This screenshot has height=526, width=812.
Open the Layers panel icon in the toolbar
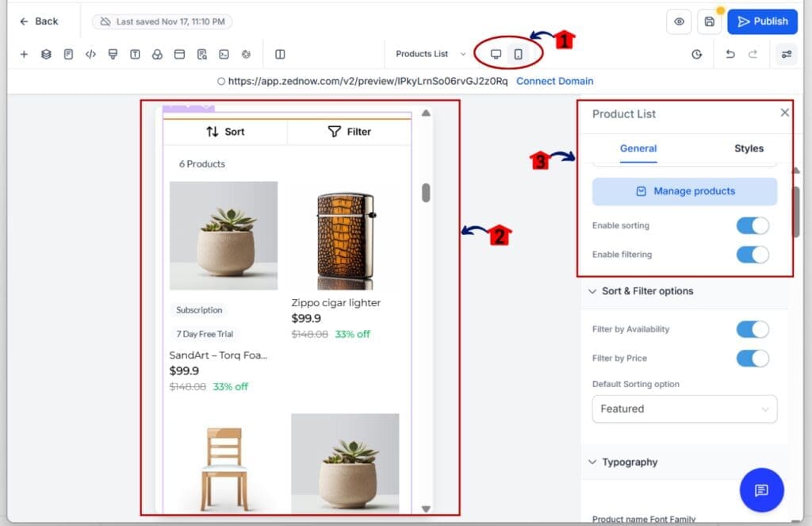tap(46, 54)
